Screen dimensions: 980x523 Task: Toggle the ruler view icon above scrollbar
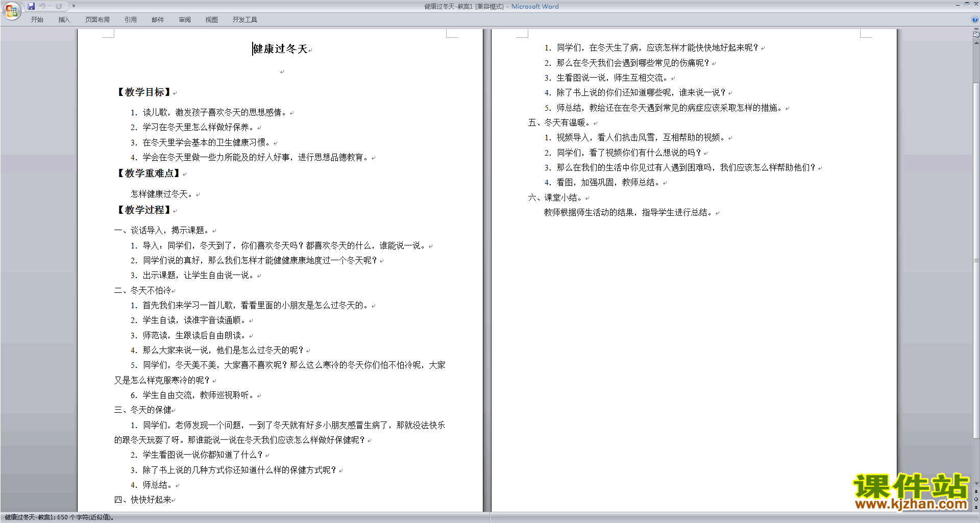[x=976, y=35]
